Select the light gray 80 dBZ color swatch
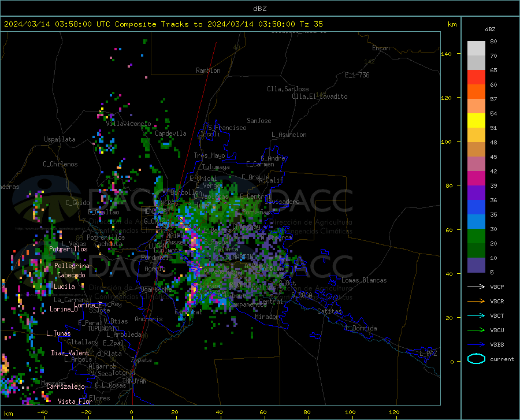The image size is (520, 420). click(x=476, y=49)
